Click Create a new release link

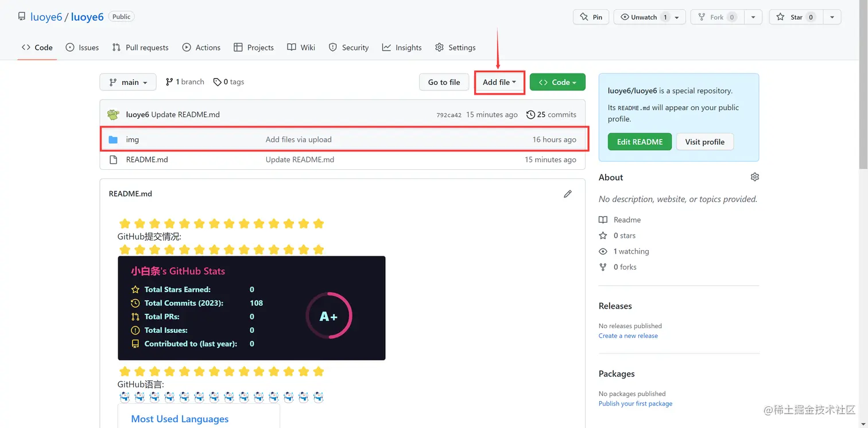(x=628, y=336)
